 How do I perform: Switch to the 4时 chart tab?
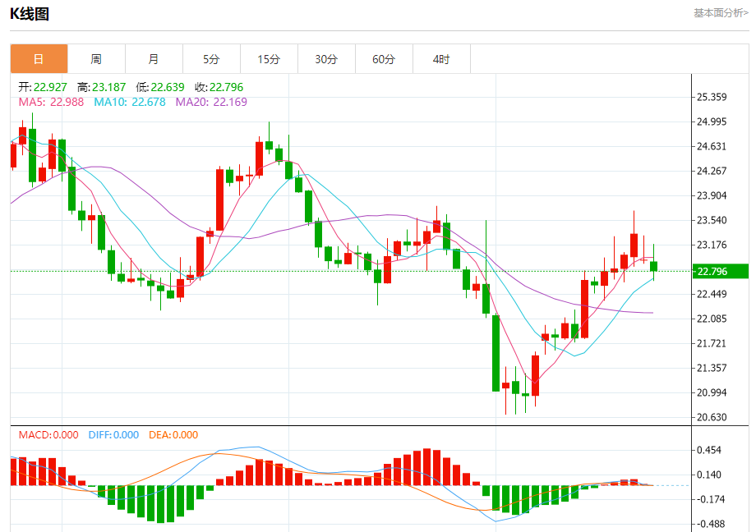click(441, 59)
